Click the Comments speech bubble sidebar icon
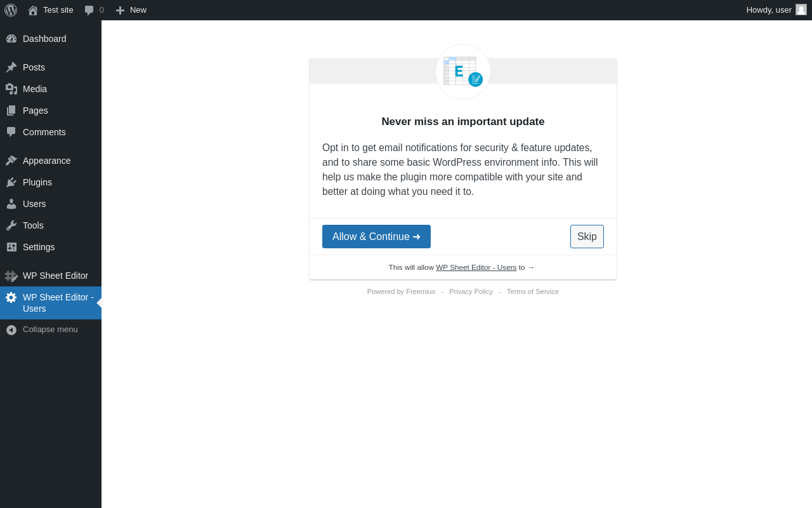 [11, 132]
